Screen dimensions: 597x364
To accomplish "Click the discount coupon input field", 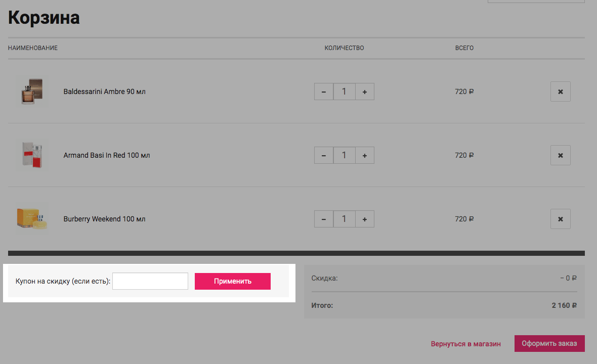I will pos(150,281).
